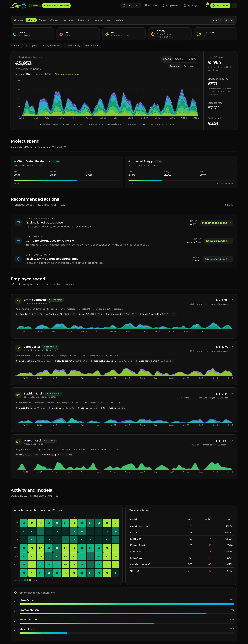Export report using the PDF button
This screenshot has width=248, height=644.
click(x=216, y=20)
